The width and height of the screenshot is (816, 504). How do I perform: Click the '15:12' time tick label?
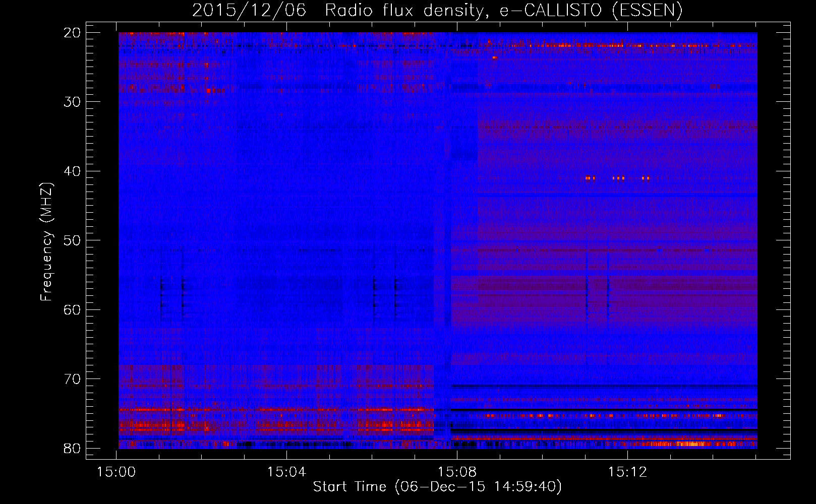click(627, 472)
